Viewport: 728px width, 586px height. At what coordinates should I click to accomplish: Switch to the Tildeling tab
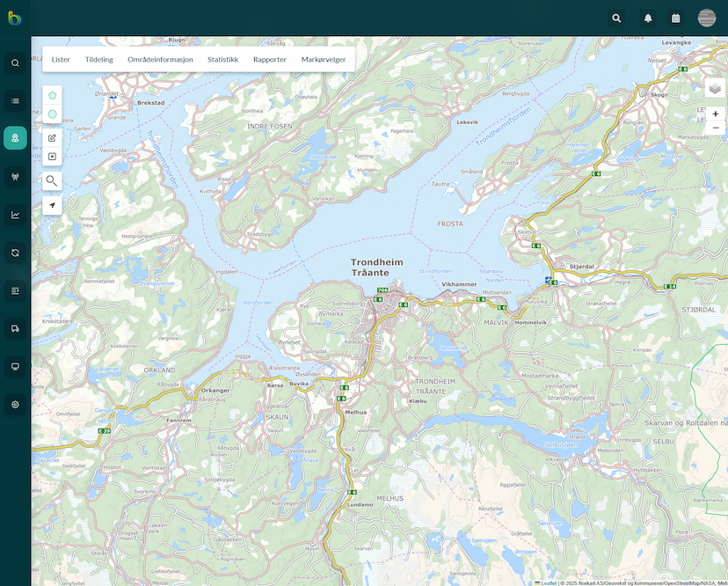[x=98, y=60]
